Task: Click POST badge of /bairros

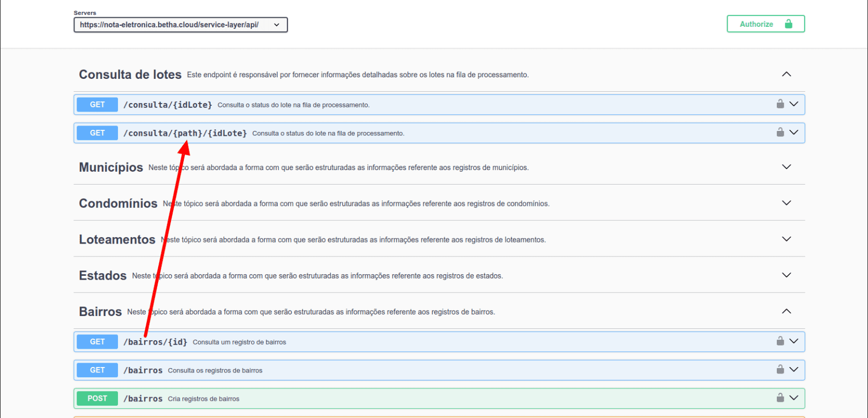Action: pyautogui.click(x=97, y=398)
